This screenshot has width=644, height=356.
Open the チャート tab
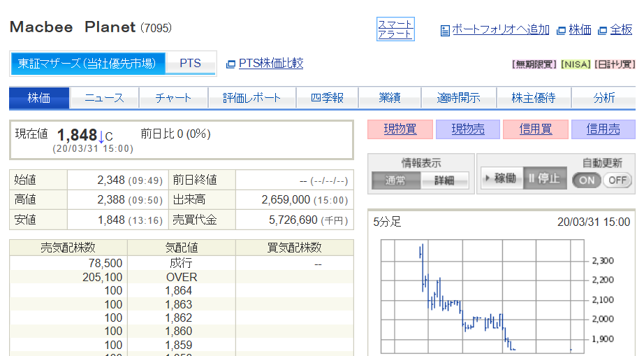173,98
